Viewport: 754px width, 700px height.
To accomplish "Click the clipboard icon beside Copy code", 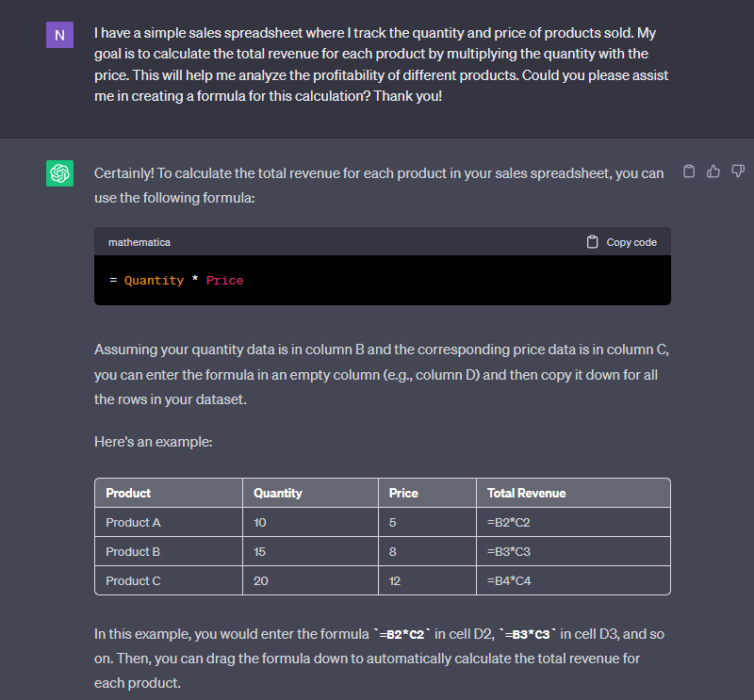I will [592, 242].
